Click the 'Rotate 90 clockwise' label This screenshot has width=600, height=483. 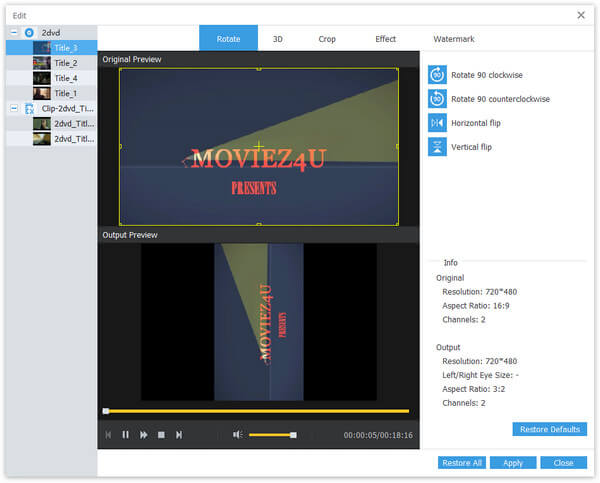pyautogui.click(x=487, y=75)
